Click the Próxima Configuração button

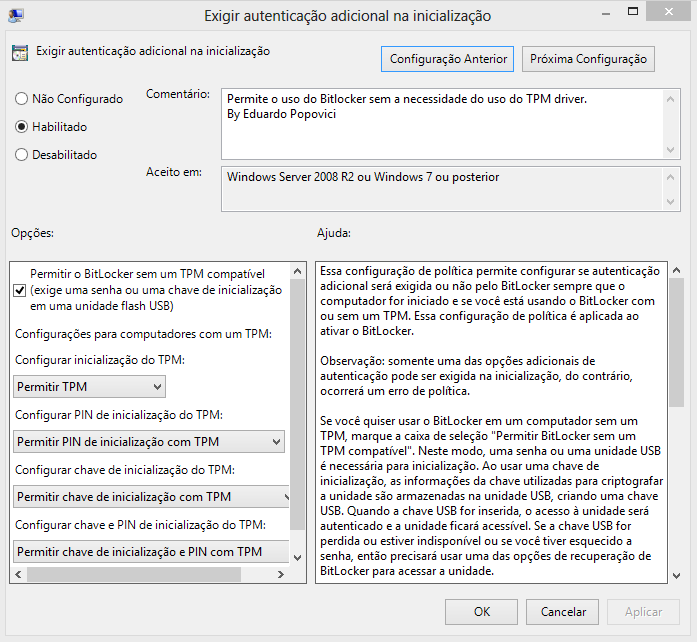tap(588, 59)
